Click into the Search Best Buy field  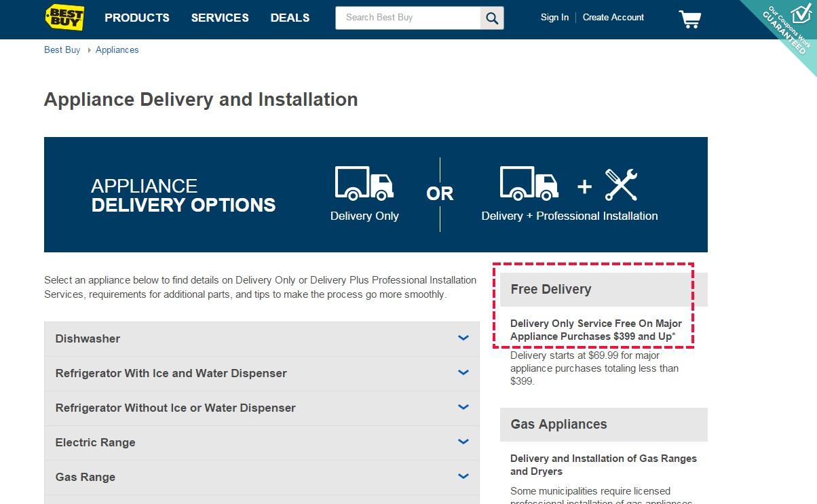(408, 18)
